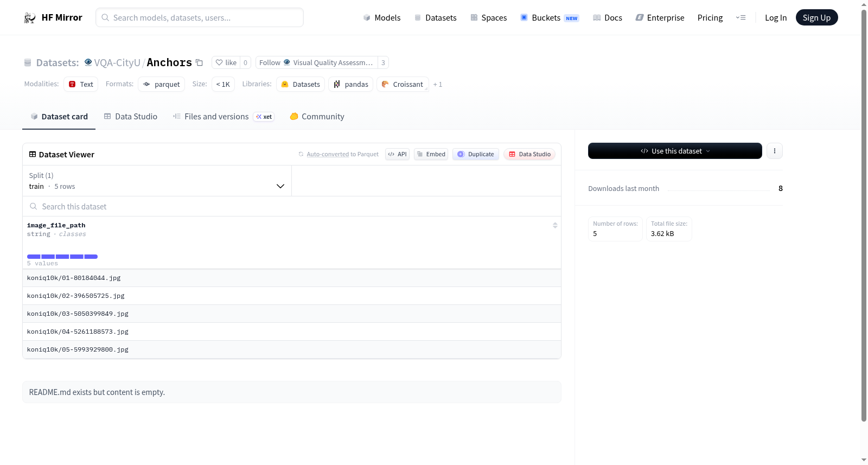
Task: Click the like count 0
Action: [245, 63]
